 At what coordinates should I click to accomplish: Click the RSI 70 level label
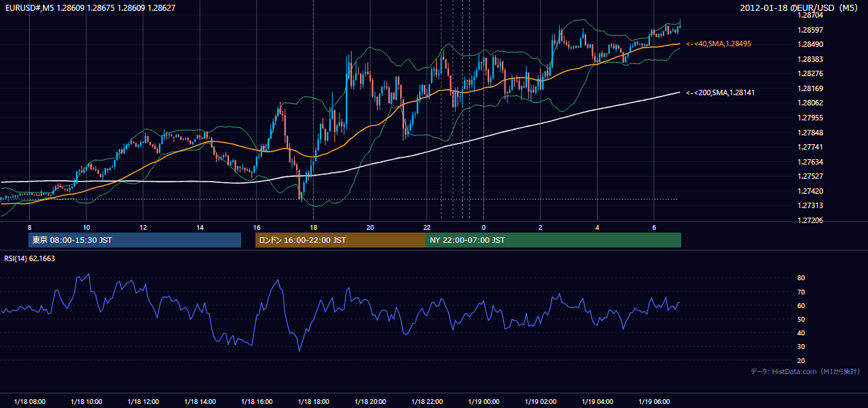[x=801, y=292]
